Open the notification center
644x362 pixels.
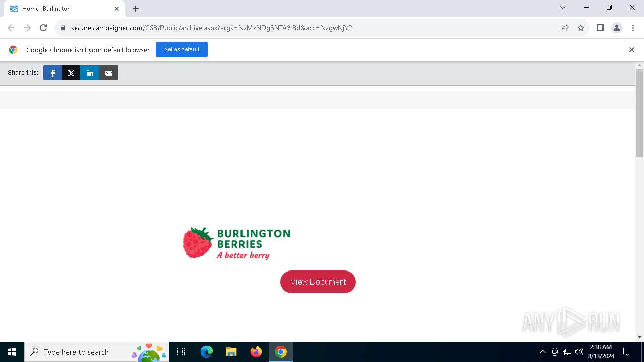click(627, 352)
